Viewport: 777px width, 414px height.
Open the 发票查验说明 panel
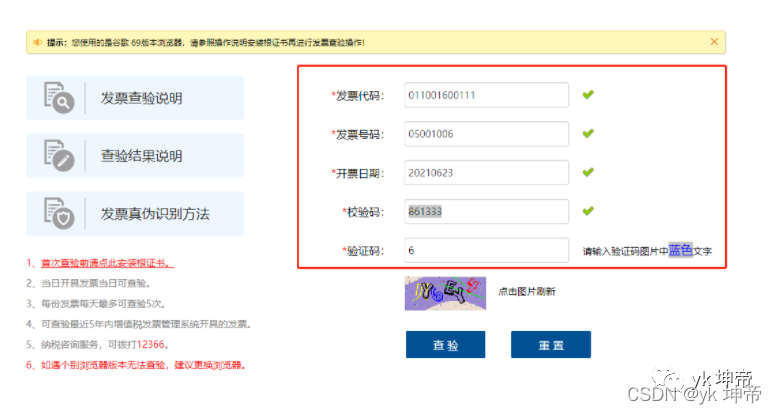[135, 98]
